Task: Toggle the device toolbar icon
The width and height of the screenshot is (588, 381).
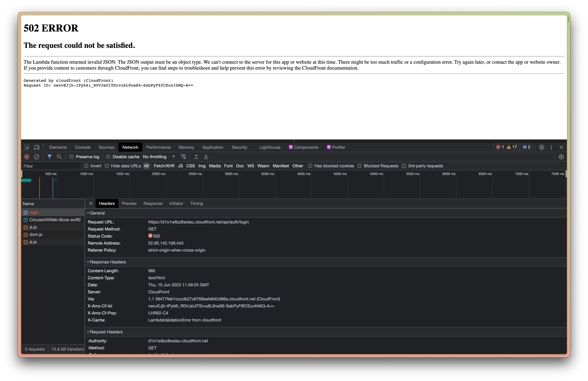Action: [37, 147]
